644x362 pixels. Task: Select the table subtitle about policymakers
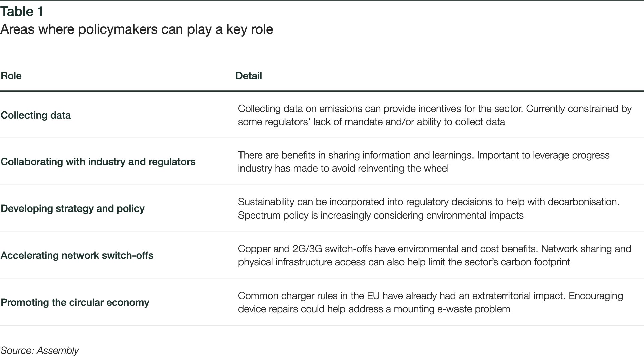[137, 29]
